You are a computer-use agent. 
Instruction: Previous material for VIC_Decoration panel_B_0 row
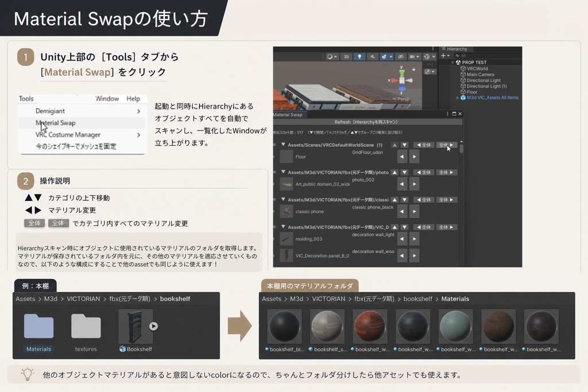(402, 255)
